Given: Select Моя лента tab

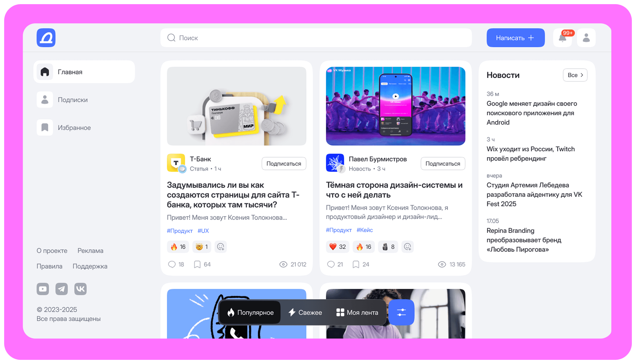Looking at the screenshot, I should click(x=357, y=312).
